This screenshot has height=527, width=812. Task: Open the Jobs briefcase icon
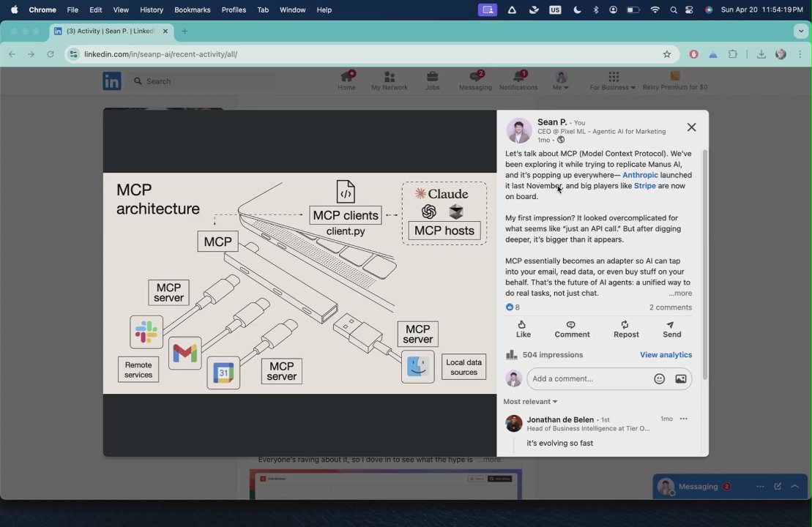tap(433, 81)
